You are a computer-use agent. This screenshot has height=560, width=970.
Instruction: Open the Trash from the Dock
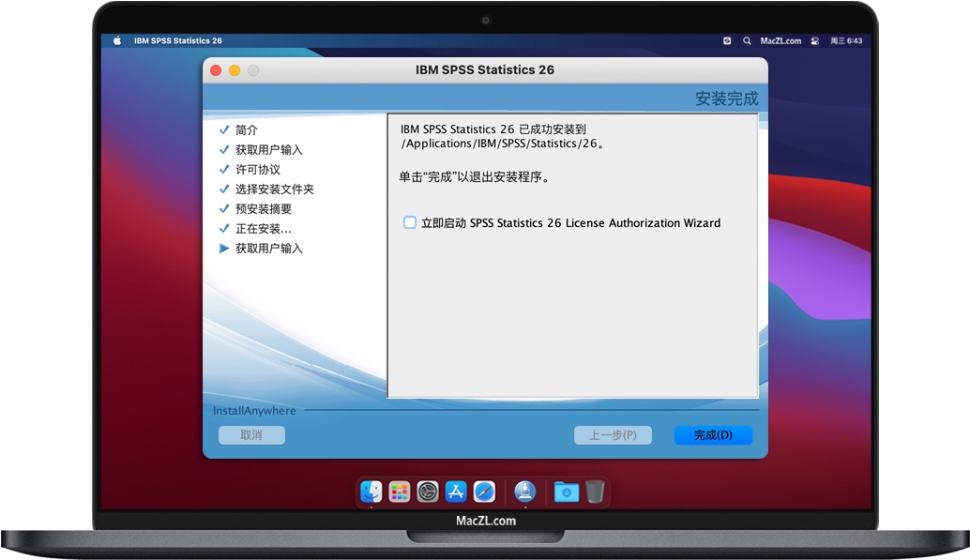coord(594,490)
